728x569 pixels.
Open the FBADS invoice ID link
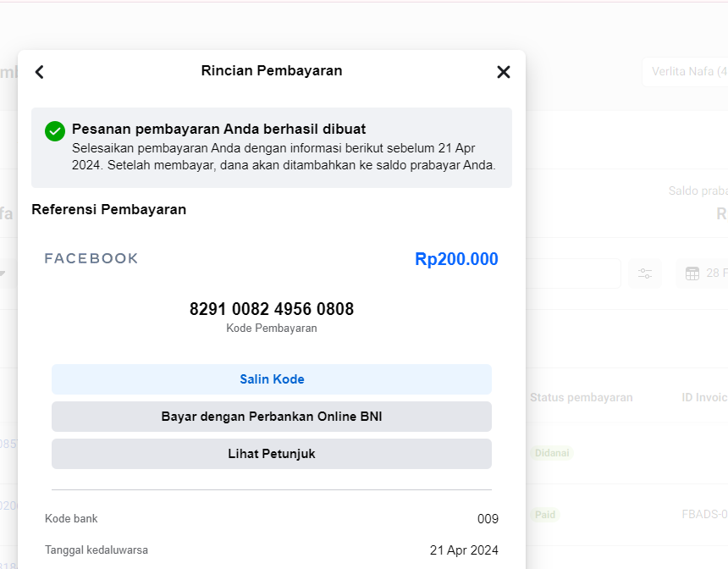point(704,514)
